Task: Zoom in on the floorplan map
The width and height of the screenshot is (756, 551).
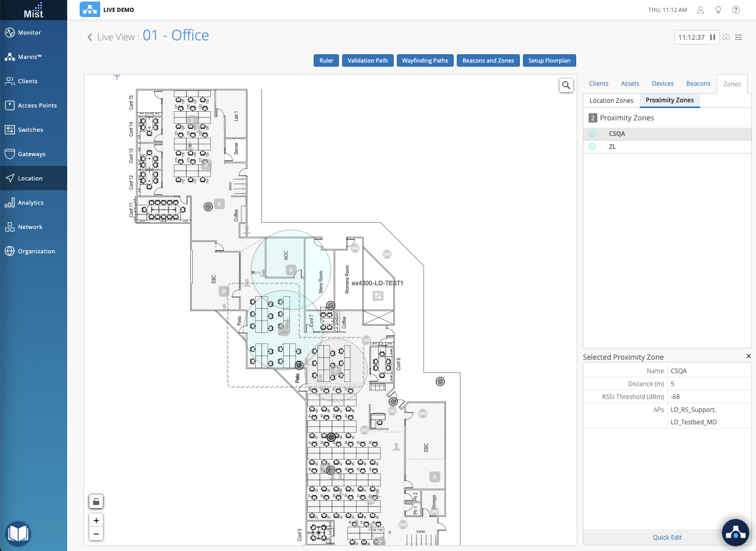Action: point(96,521)
